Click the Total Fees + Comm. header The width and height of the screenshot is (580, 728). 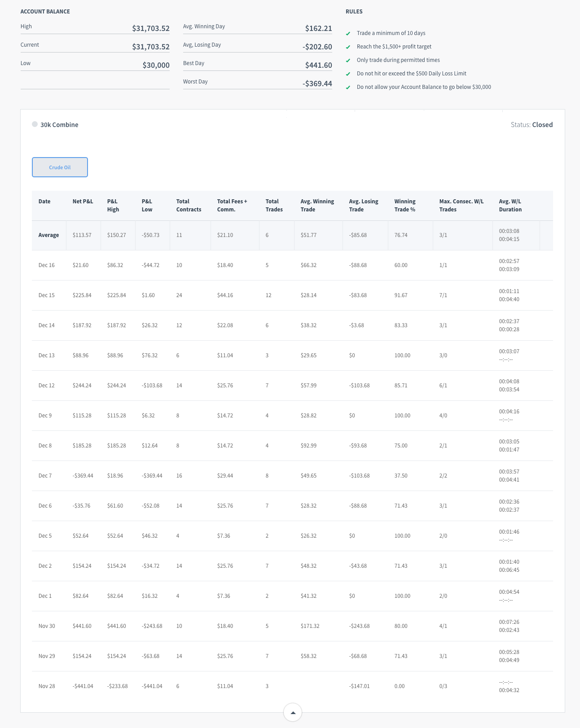pos(232,206)
